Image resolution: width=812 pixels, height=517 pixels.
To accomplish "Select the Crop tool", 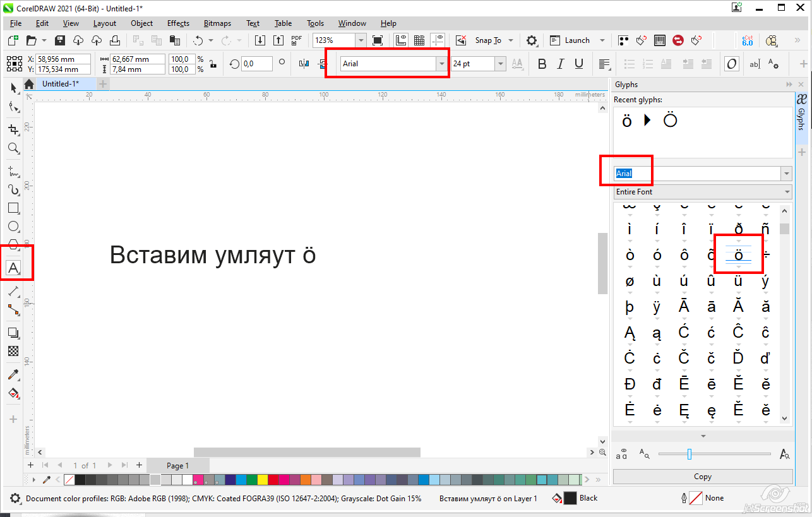I will [13, 129].
